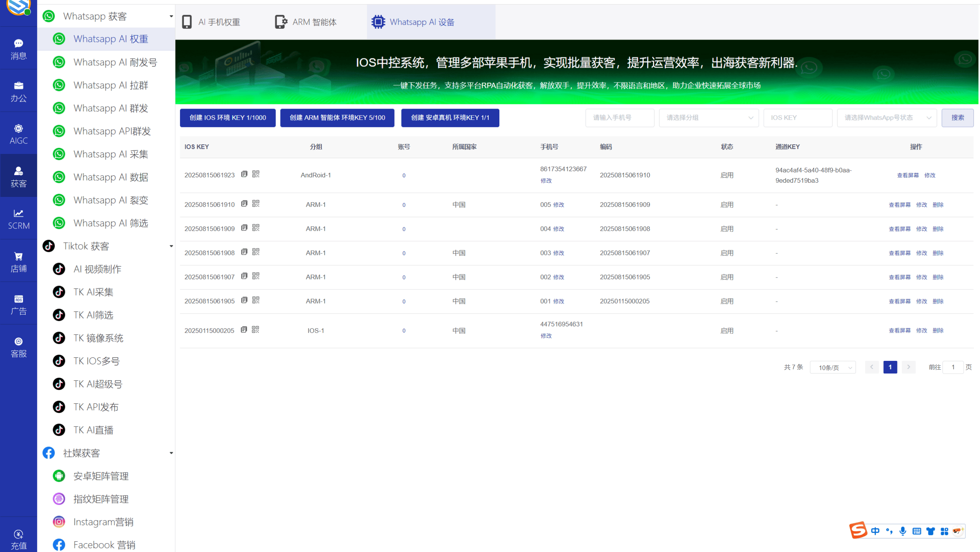The height and width of the screenshot is (552, 980).
Task: Click 查看屏幕 for device 20250815061909
Action: (x=899, y=228)
